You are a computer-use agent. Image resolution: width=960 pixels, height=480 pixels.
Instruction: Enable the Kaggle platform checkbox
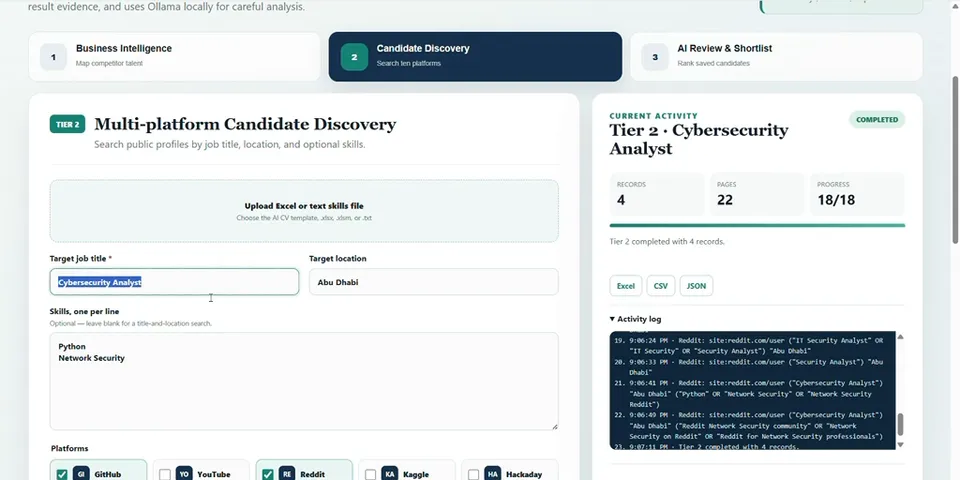(x=370, y=474)
